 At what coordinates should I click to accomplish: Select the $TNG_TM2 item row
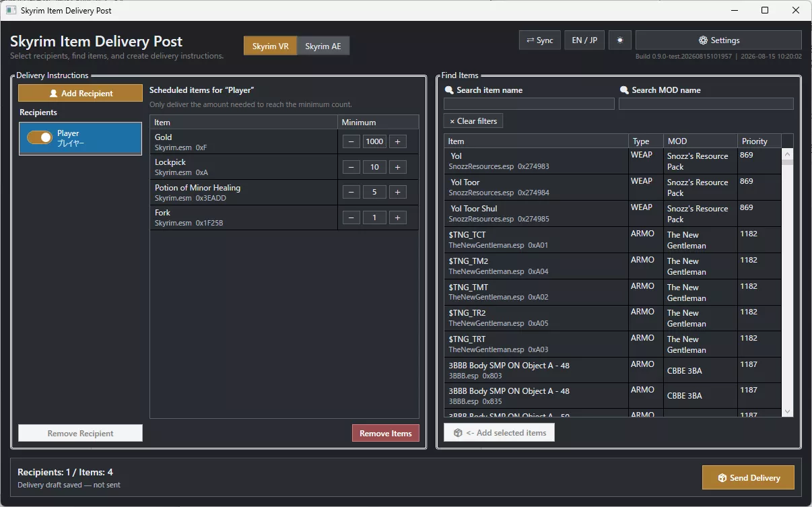[613, 266]
